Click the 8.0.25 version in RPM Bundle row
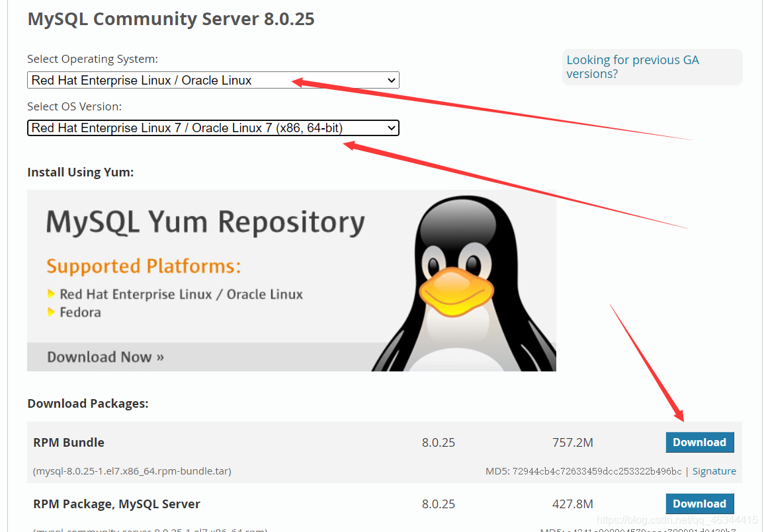 tap(439, 442)
